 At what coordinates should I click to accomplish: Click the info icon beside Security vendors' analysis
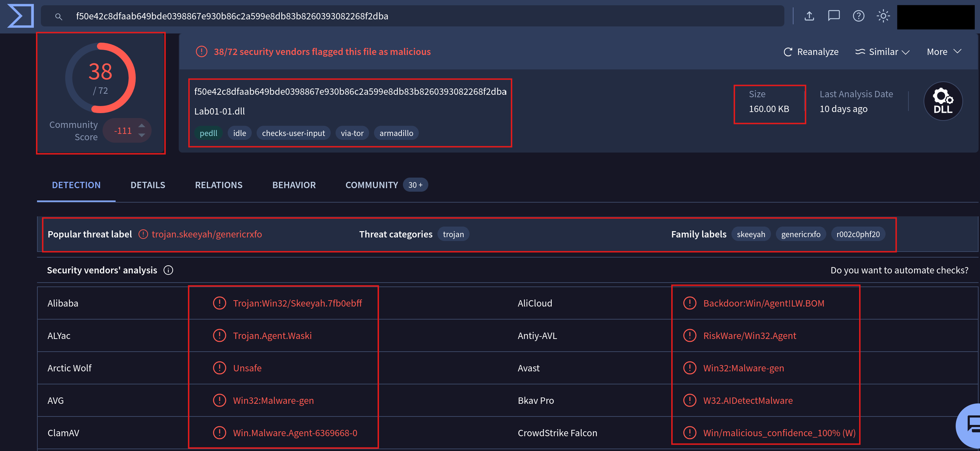click(168, 270)
